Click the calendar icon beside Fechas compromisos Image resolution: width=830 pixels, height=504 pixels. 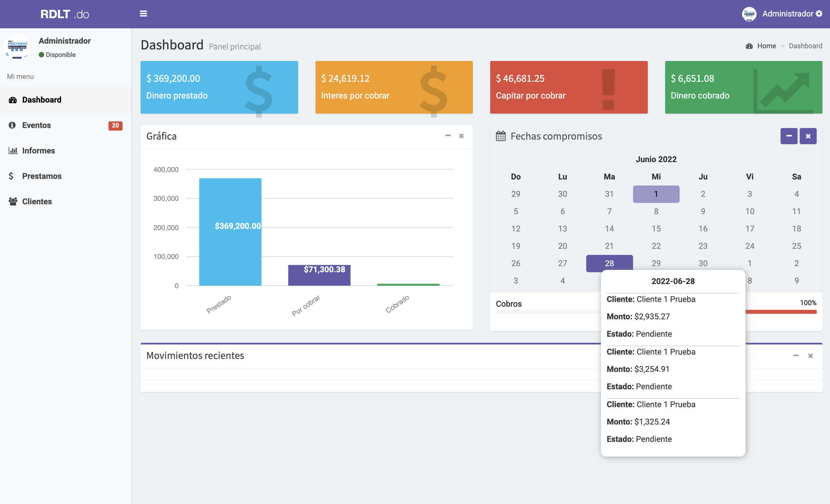click(501, 136)
